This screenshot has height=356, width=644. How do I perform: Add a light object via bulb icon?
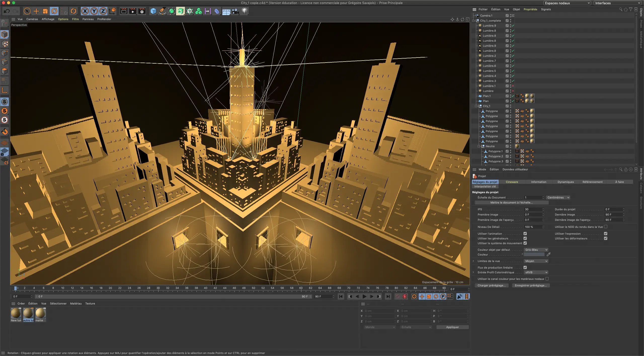tap(245, 11)
